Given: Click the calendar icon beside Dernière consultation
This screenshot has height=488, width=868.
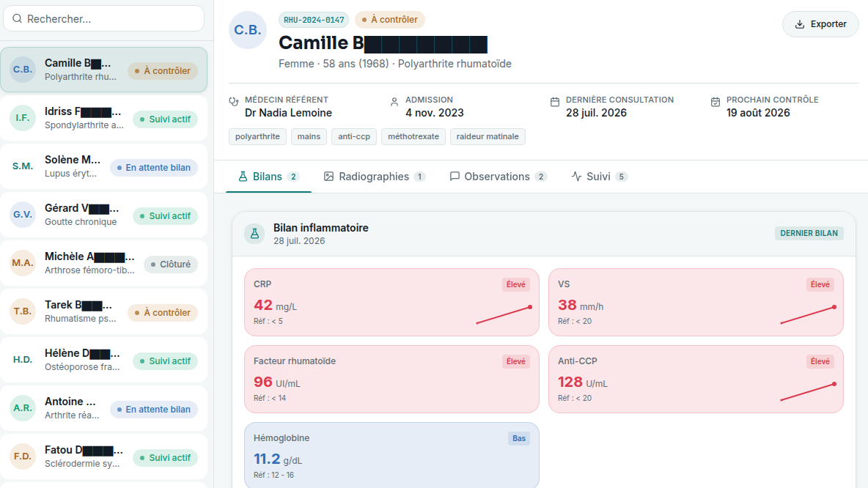Looking at the screenshot, I should point(555,102).
